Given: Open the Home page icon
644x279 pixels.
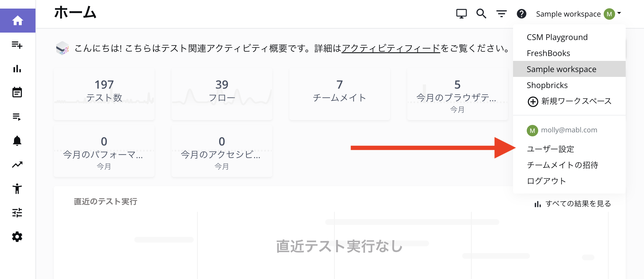Looking at the screenshot, I should [18, 20].
